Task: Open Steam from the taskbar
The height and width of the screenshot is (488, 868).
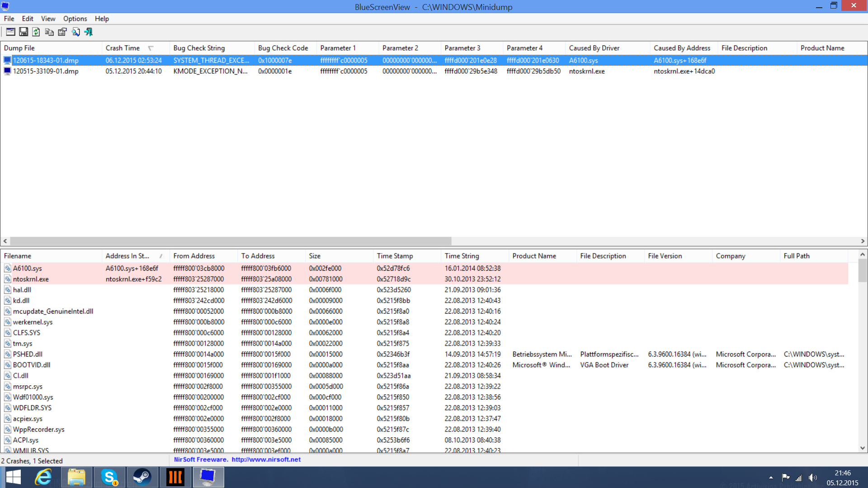Action: [142, 477]
